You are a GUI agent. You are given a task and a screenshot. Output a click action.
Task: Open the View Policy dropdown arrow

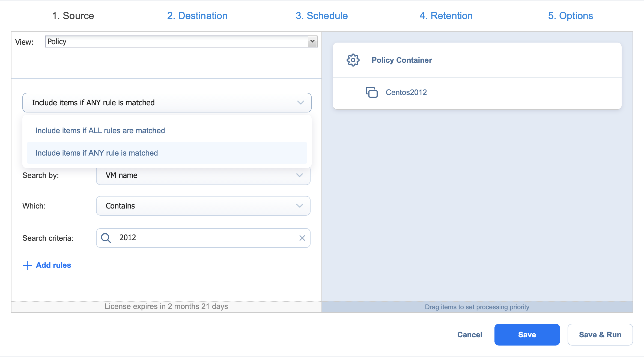[312, 41]
